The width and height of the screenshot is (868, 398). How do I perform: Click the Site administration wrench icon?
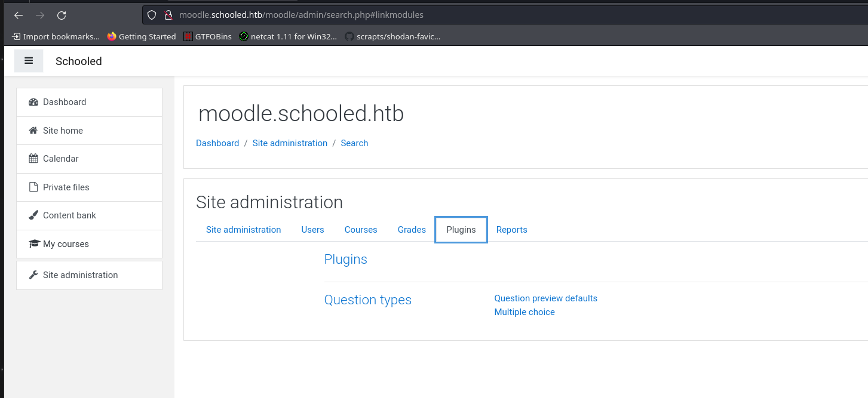pos(33,275)
